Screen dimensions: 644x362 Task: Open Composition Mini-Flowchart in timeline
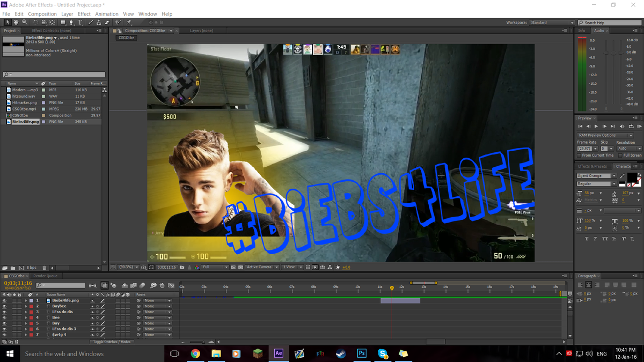93,285
